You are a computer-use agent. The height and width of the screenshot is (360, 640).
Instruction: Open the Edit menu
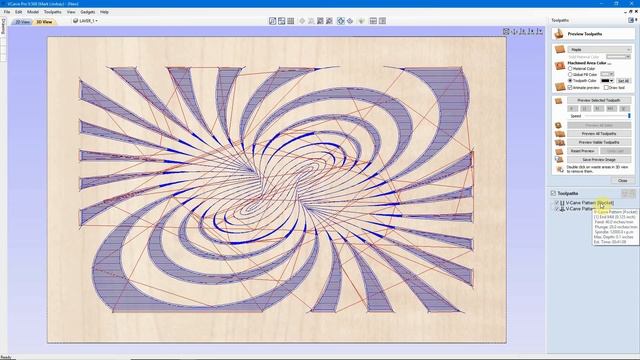click(19, 12)
